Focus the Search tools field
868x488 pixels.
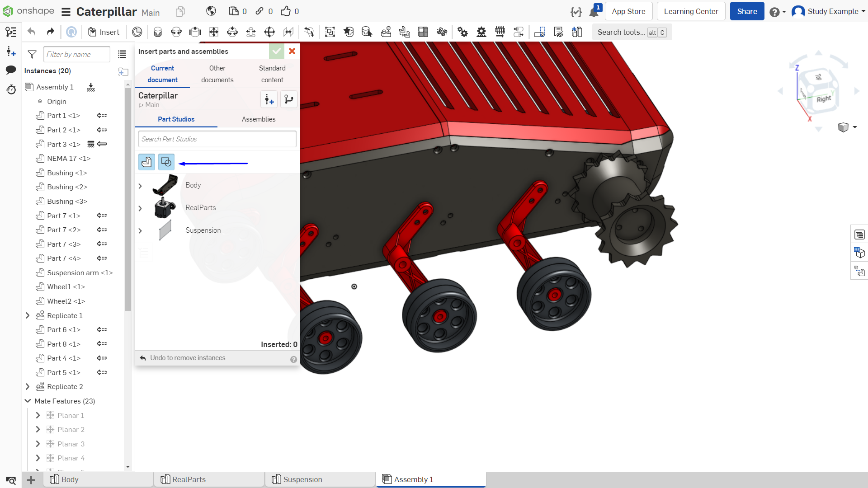tap(632, 32)
